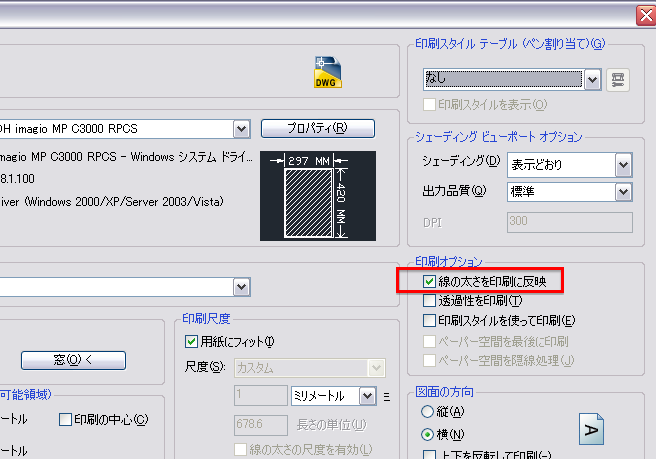Toggle ペーパー空間を最後に印刷 checkbox
This screenshot has height=459, width=656.
pyautogui.click(x=429, y=341)
